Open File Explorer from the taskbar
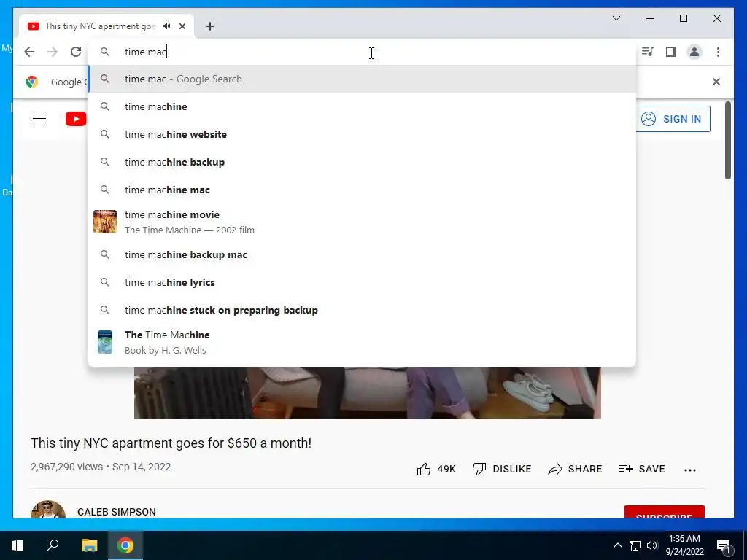Screen dimensions: 747x560 click(89, 545)
